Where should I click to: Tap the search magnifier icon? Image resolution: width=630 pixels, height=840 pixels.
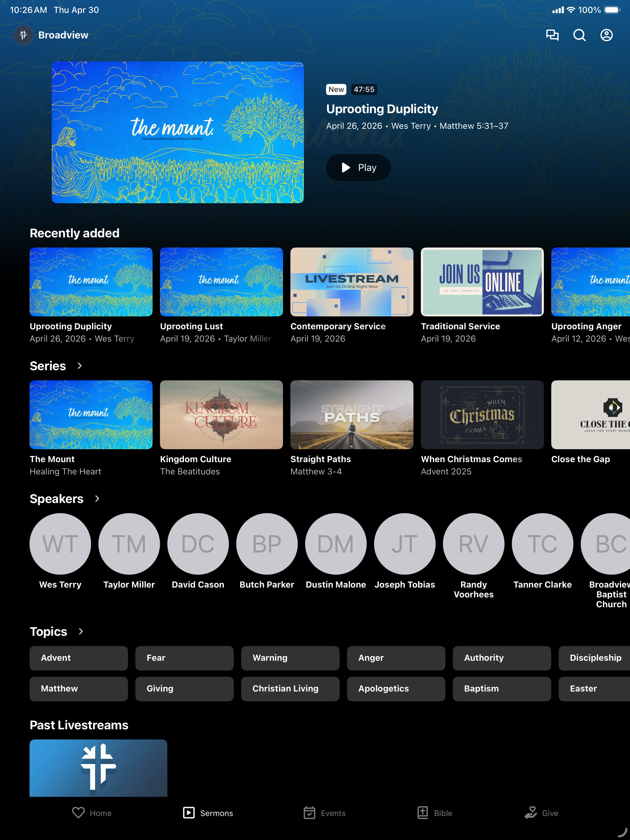(579, 35)
